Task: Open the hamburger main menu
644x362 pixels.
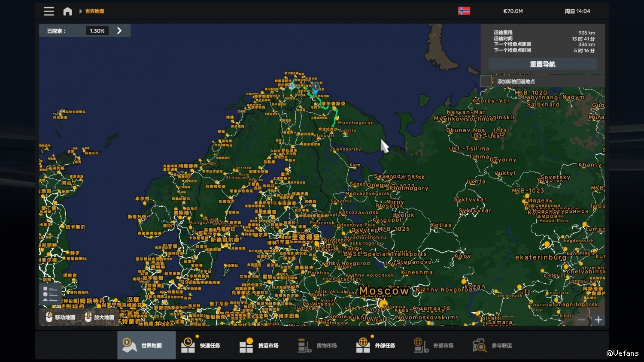Action: [x=49, y=11]
